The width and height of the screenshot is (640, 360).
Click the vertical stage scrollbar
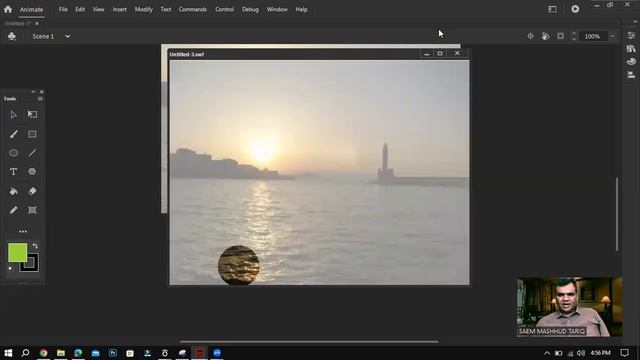(x=617, y=214)
